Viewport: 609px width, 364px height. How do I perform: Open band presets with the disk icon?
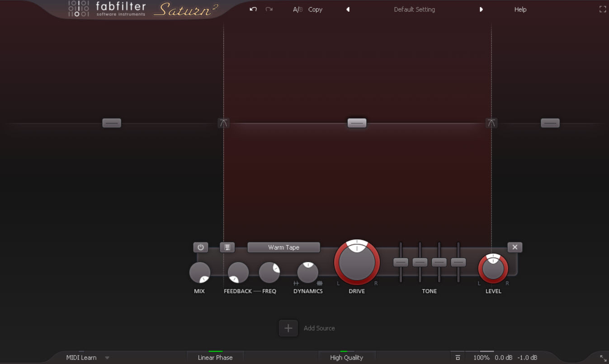[227, 247]
